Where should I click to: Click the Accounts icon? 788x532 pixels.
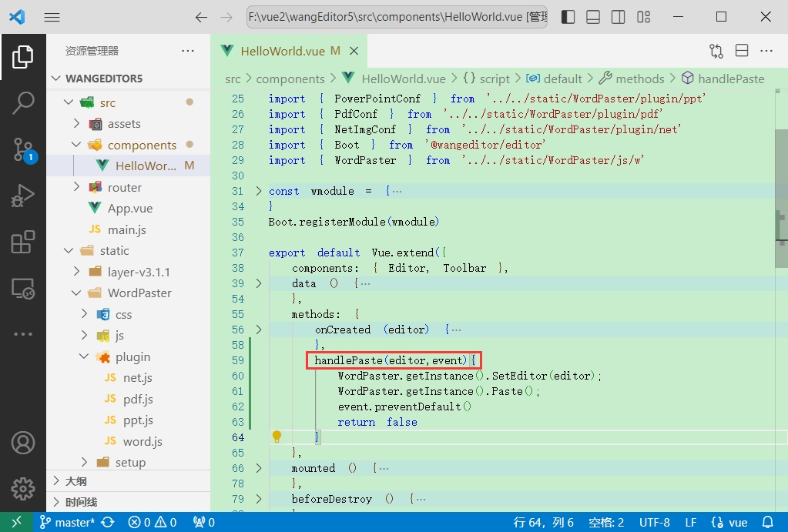23,443
